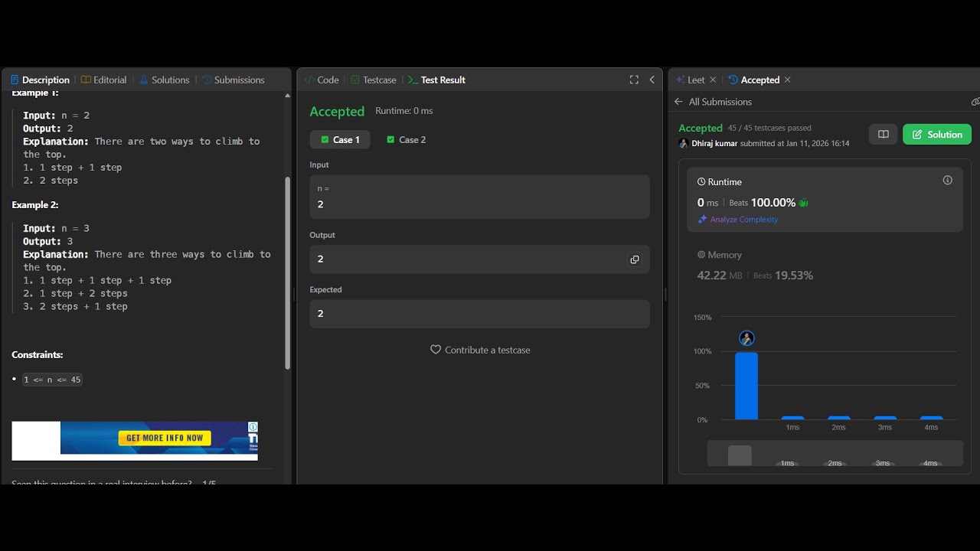Screen dimensions: 980x551
Task: Click the description panel vertical scrollbar
Action: (x=288, y=273)
